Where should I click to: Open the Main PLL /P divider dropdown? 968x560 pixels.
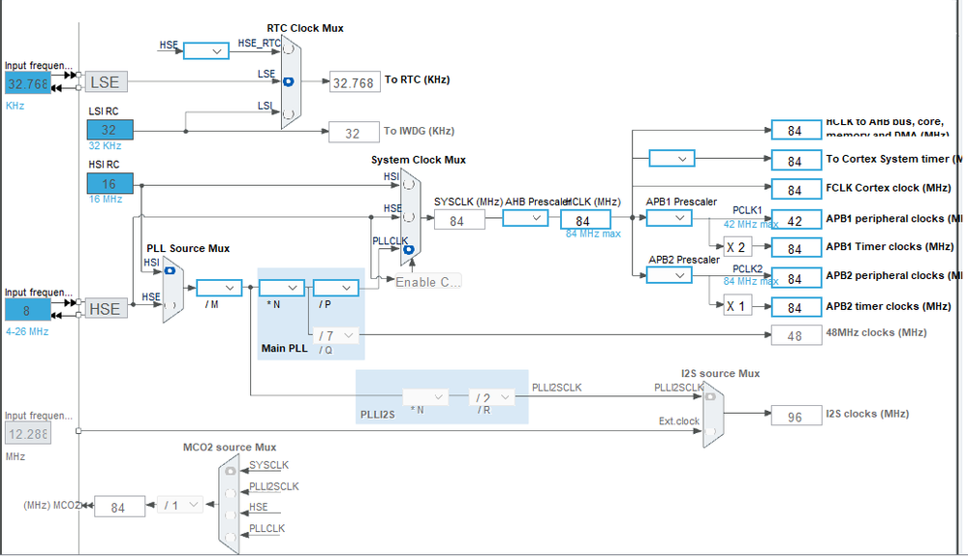336,288
